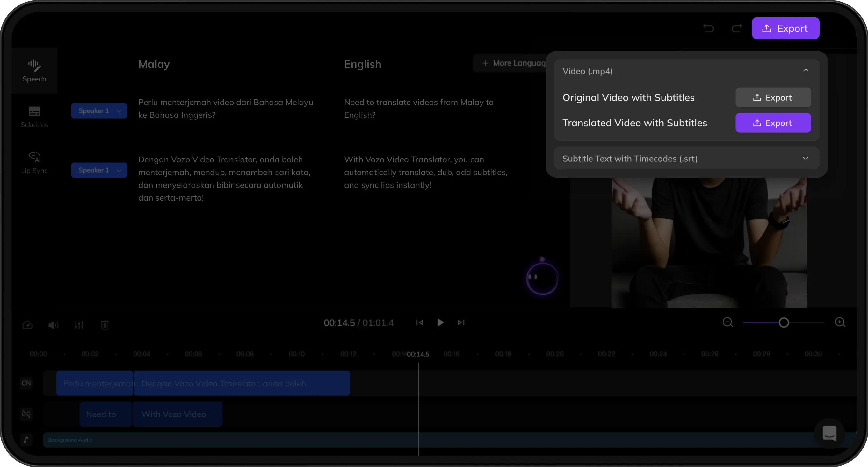Click the 00:14.5 / 01:01.4 time display
Screen dimensions: 868x467
point(358,322)
